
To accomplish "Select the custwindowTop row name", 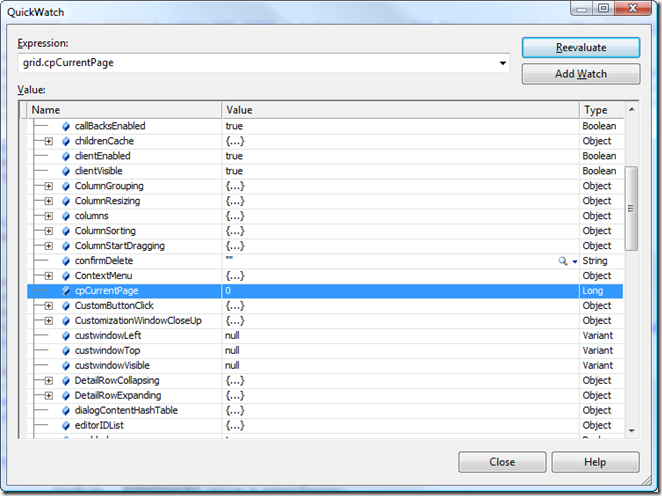I will pyautogui.click(x=107, y=350).
